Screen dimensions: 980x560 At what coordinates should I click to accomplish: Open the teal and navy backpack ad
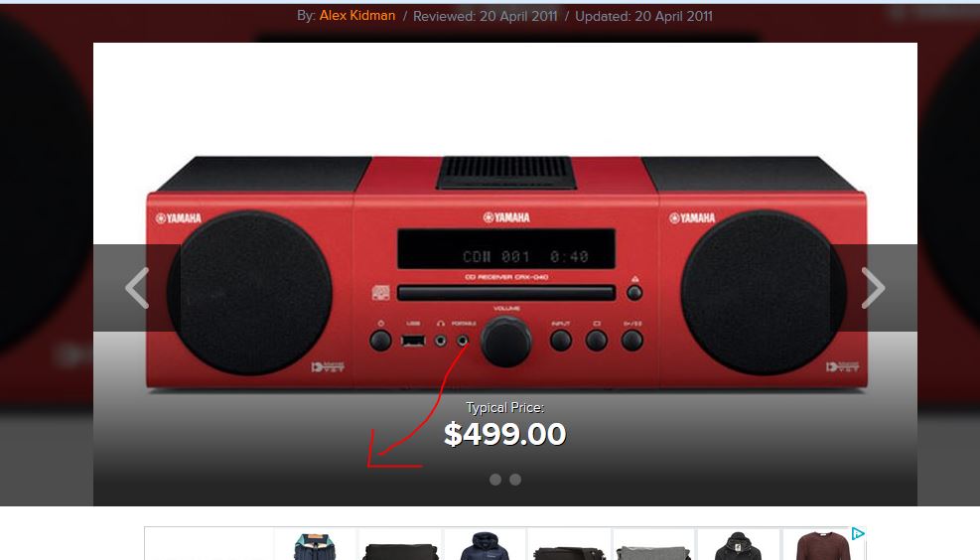click(x=315, y=546)
